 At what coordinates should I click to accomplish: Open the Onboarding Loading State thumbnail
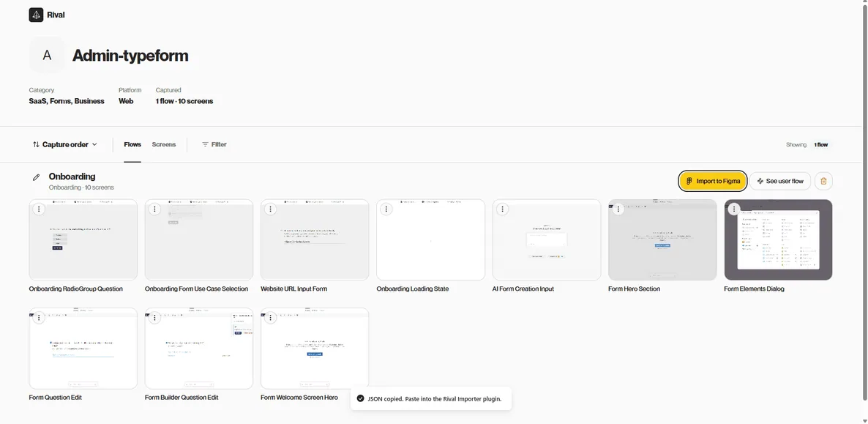[430, 239]
